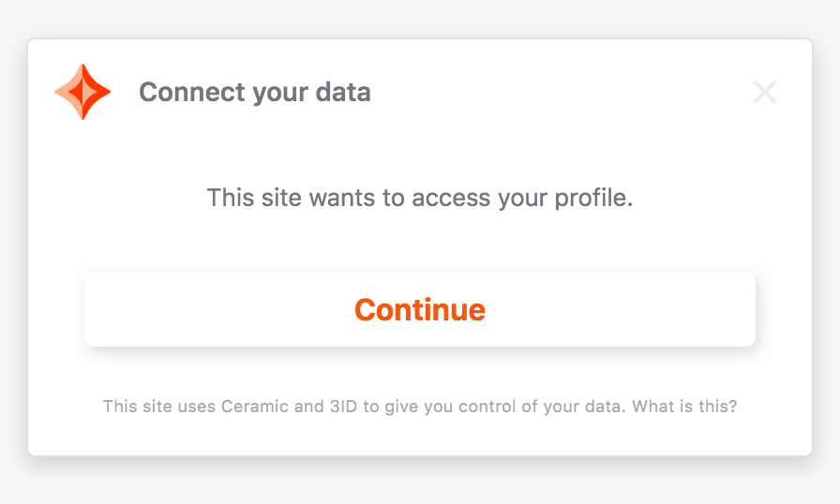Viewport: 840px width, 504px height.
Task: Close the Connect your data dialog
Action: click(765, 92)
